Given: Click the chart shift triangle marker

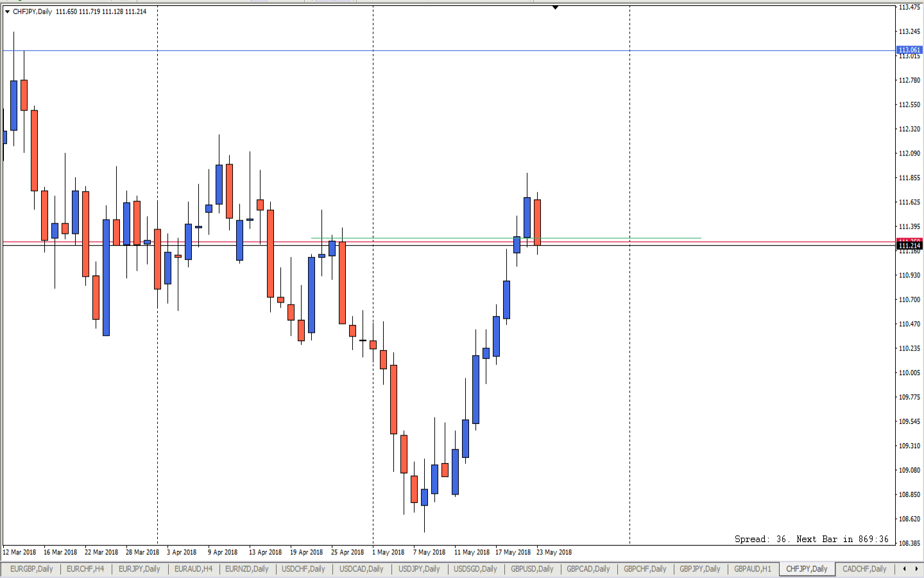Looking at the screenshot, I should [555, 7].
